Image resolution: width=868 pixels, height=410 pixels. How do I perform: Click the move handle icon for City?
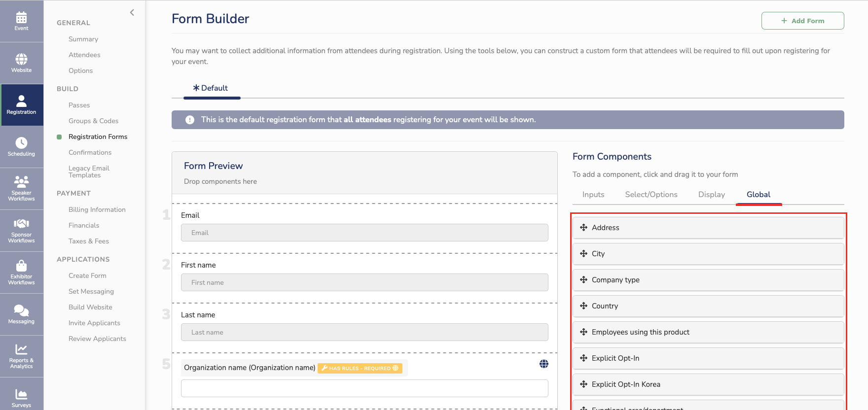click(x=583, y=253)
